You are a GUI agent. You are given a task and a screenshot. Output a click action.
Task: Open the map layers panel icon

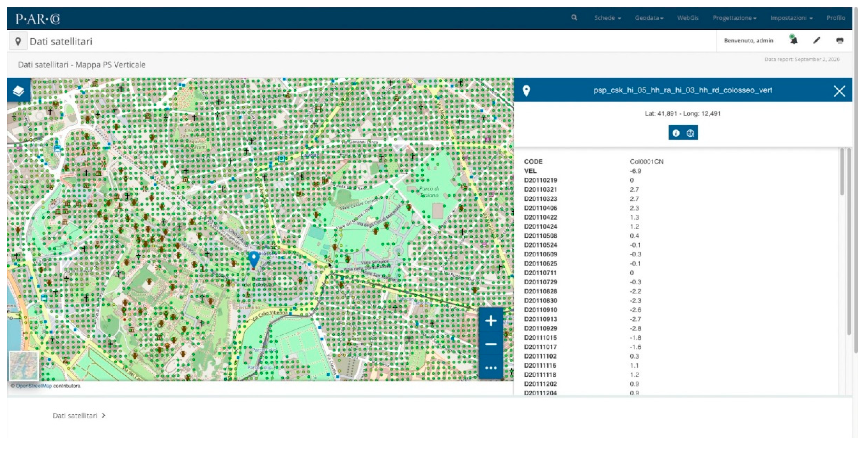click(18, 91)
